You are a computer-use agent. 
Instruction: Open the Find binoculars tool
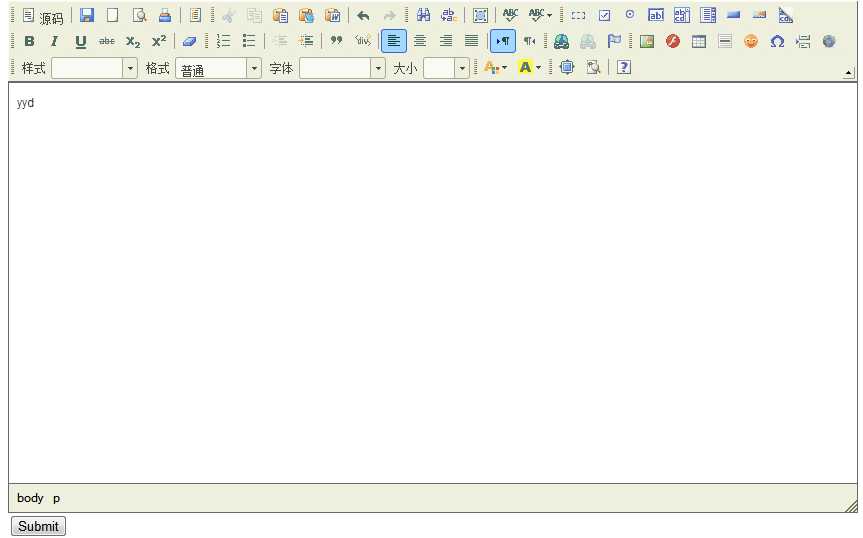point(423,15)
